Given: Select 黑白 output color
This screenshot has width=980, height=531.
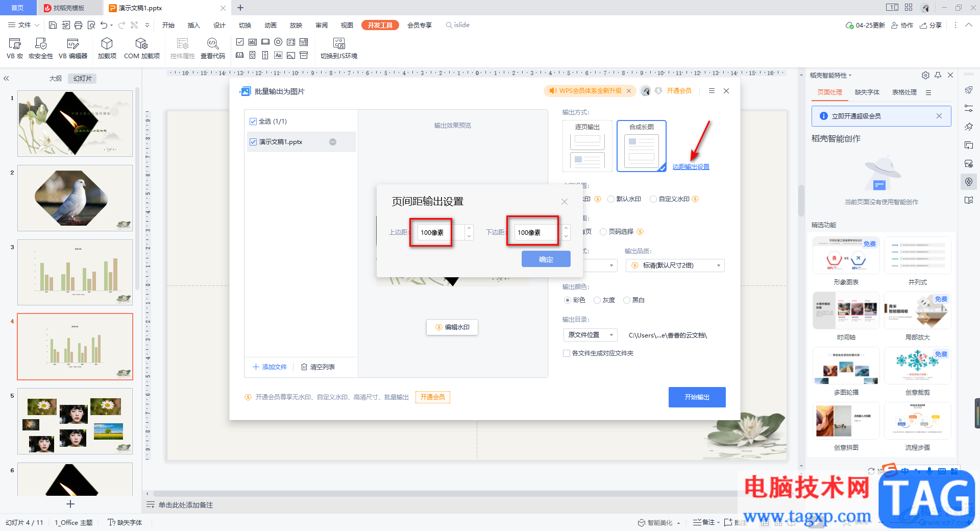Looking at the screenshot, I should click(627, 300).
